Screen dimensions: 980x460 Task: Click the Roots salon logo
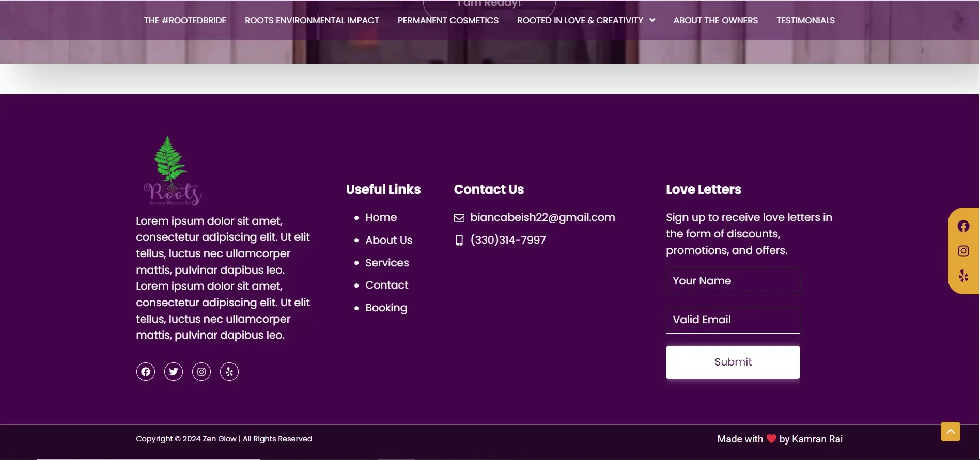172,171
